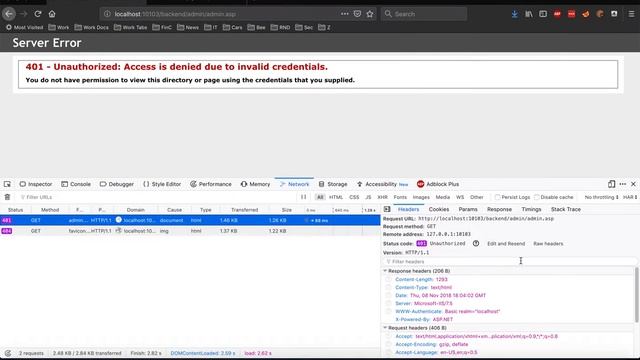The height and width of the screenshot is (360, 640).
Task: Switch to the Style Editor tab
Action: tap(162, 184)
